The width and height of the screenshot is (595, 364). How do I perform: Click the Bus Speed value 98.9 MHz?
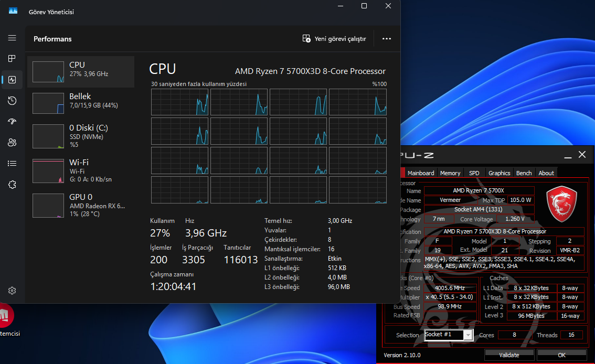click(x=450, y=306)
